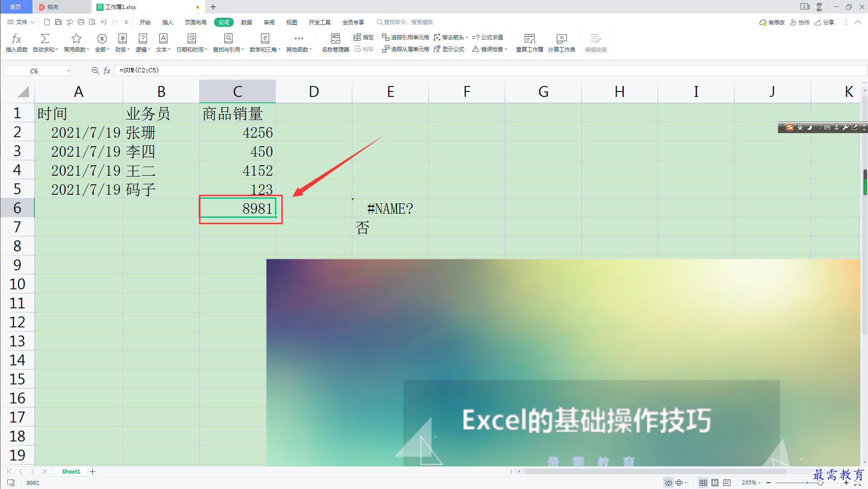Toggle Show Formulas (显示公式)

449,49
